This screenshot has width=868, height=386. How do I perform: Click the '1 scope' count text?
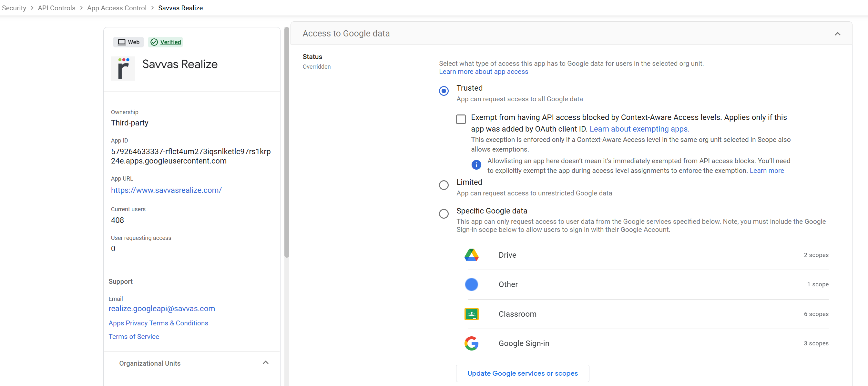pos(817,284)
